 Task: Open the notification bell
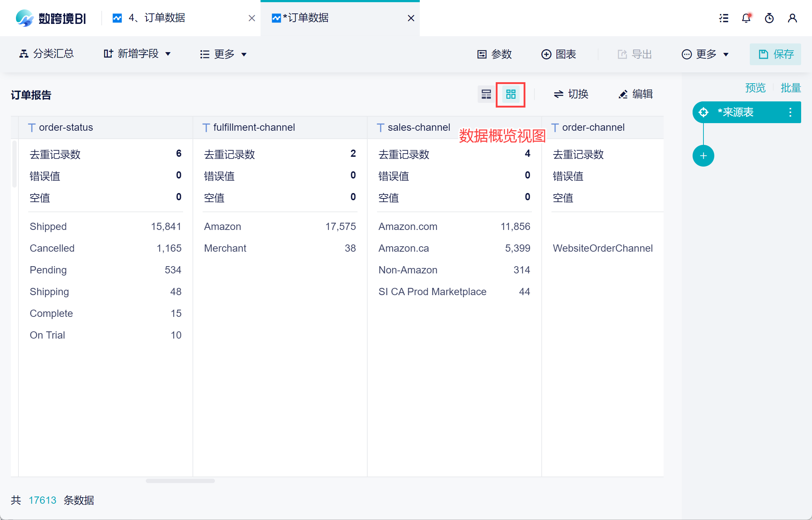pyautogui.click(x=746, y=18)
